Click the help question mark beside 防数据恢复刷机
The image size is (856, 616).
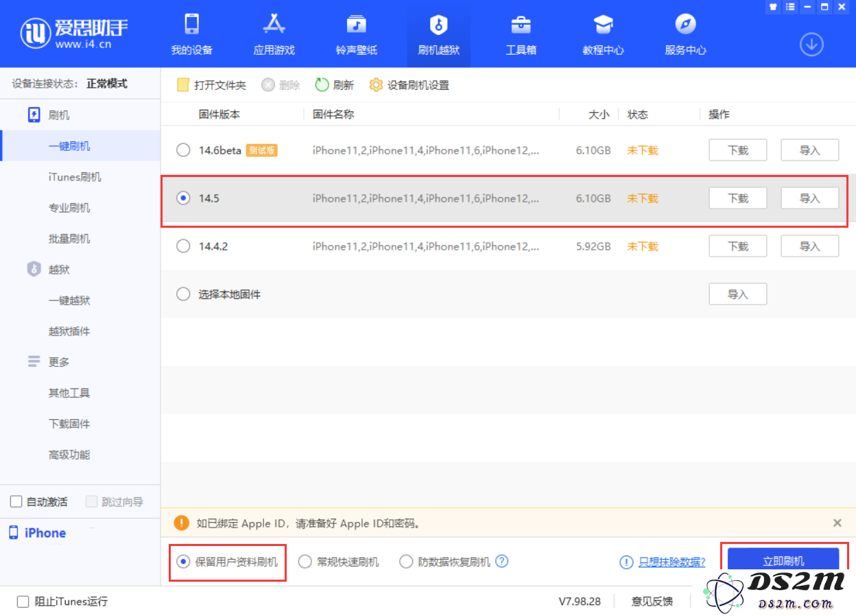[x=502, y=561]
